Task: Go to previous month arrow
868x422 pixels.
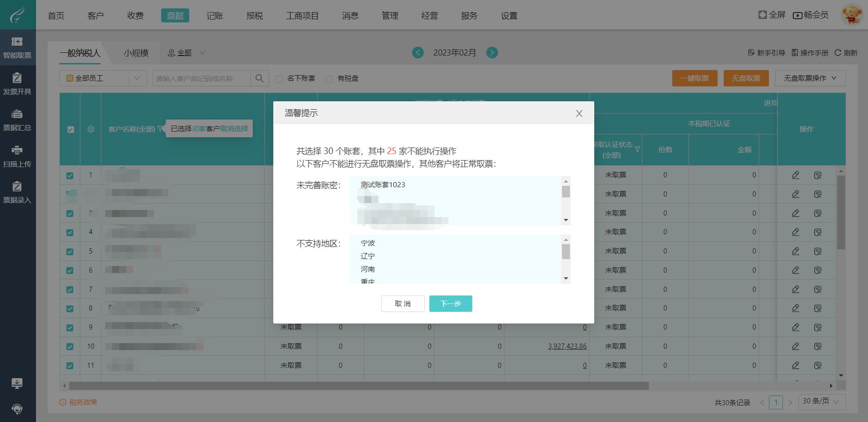Action: 418,53
